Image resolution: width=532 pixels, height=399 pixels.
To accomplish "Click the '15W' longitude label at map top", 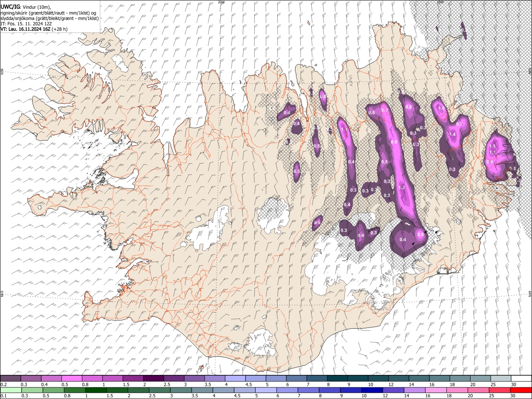I will coord(440,2).
